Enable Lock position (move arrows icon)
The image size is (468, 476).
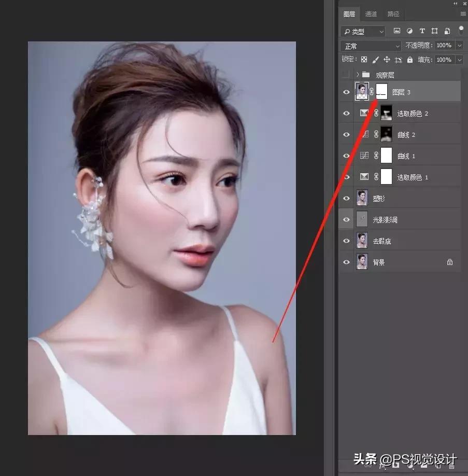coord(388,59)
